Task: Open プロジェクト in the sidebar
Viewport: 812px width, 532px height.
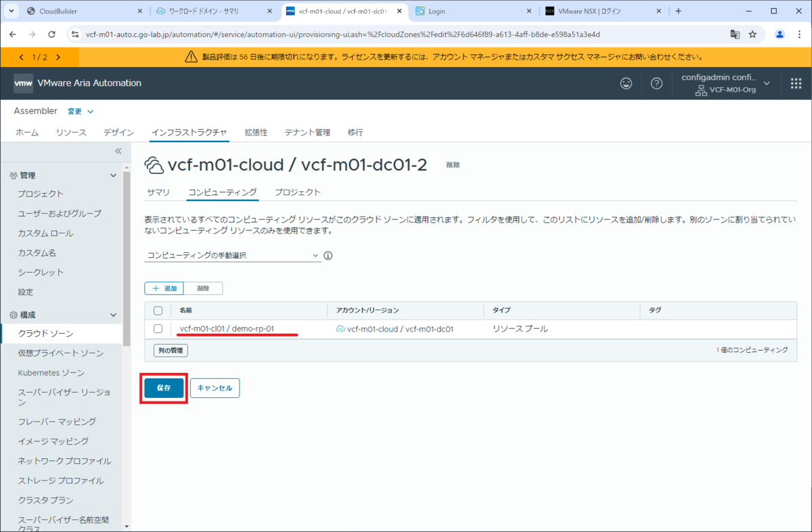Action: pyautogui.click(x=41, y=194)
